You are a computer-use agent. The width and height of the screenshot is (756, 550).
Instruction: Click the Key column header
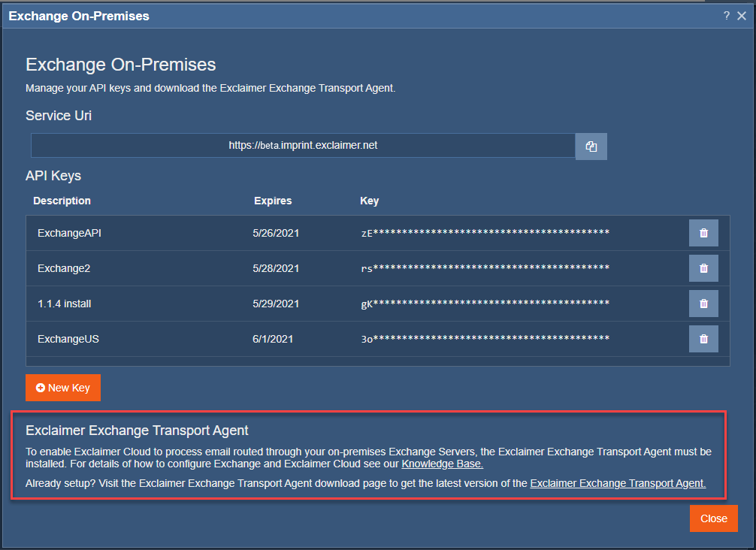369,201
